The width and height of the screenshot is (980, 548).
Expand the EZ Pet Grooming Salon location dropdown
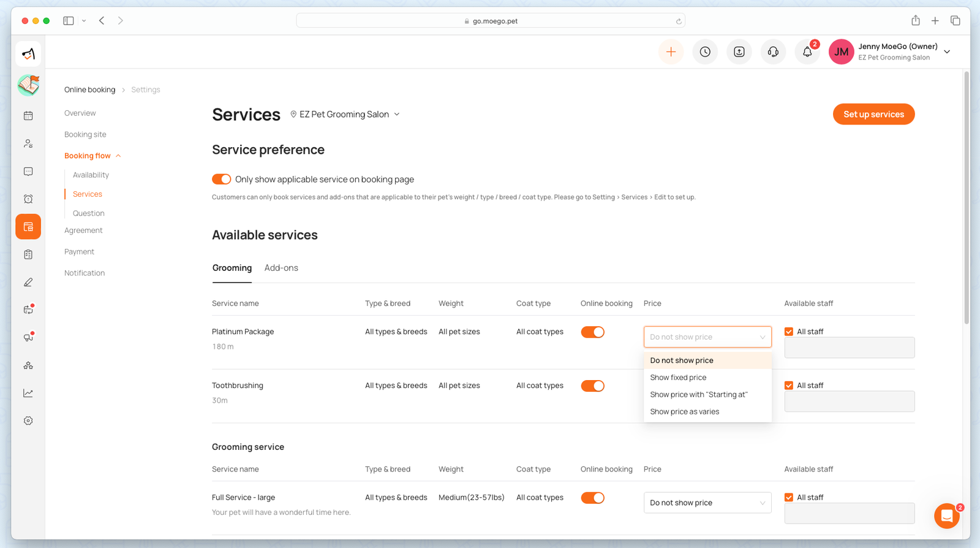[345, 115]
